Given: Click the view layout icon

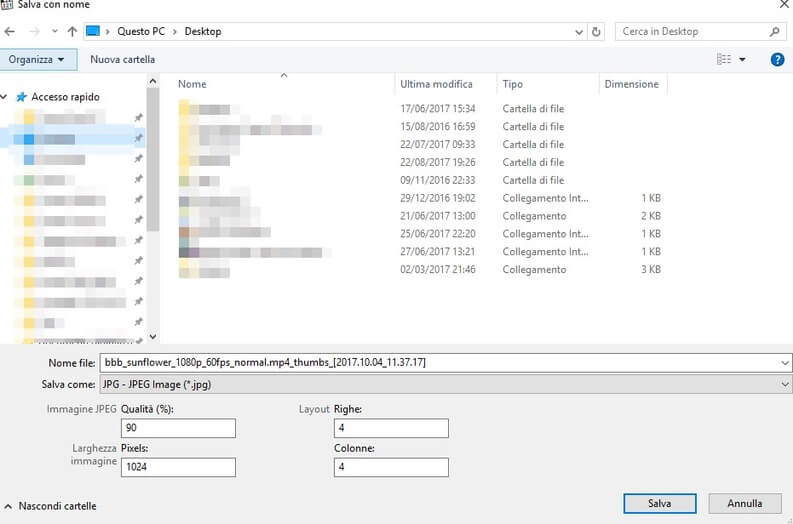Looking at the screenshot, I should (x=724, y=60).
